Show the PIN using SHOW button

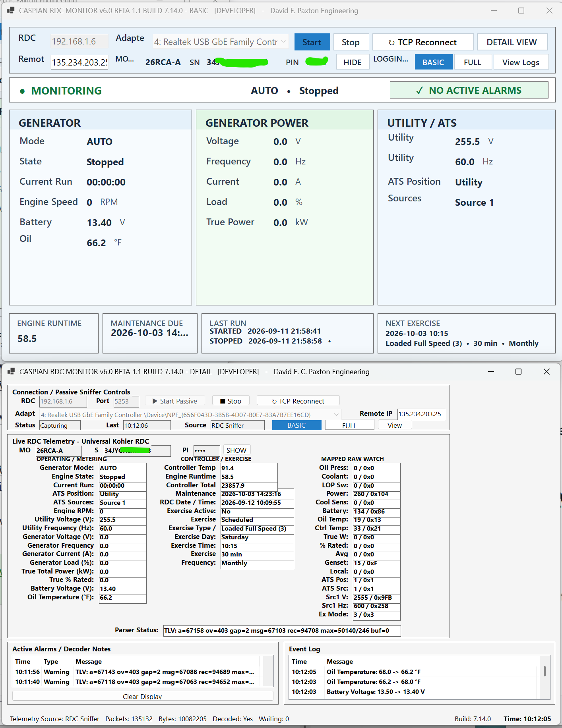[236, 450]
